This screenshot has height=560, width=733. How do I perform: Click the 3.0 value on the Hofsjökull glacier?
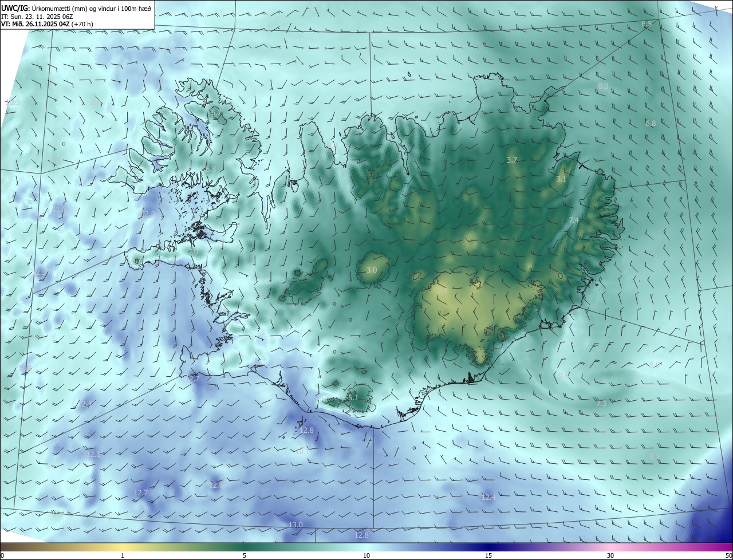[x=372, y=270]
